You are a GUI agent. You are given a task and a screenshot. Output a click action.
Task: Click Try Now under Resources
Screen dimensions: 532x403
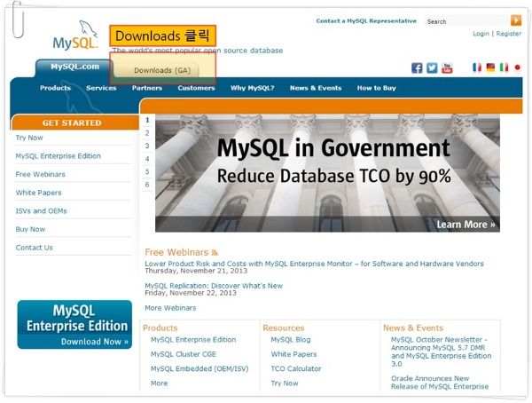285,383
